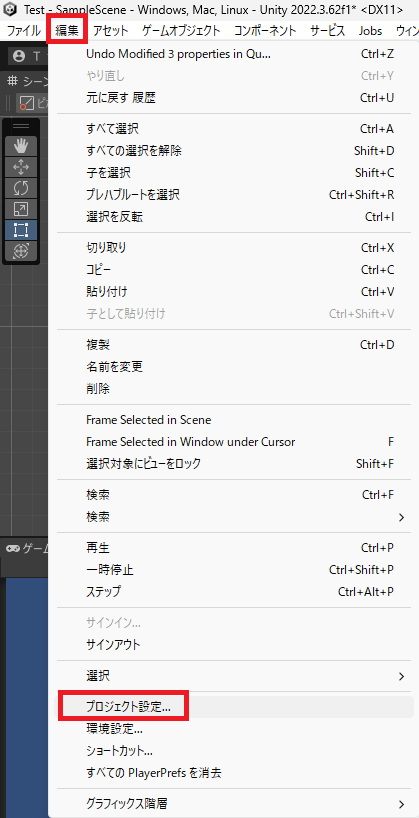Image resolution: width=419 pixels, height=818 pixels.
Task: Select the Hand (view) tool
Action: click(x=21, y=146)
